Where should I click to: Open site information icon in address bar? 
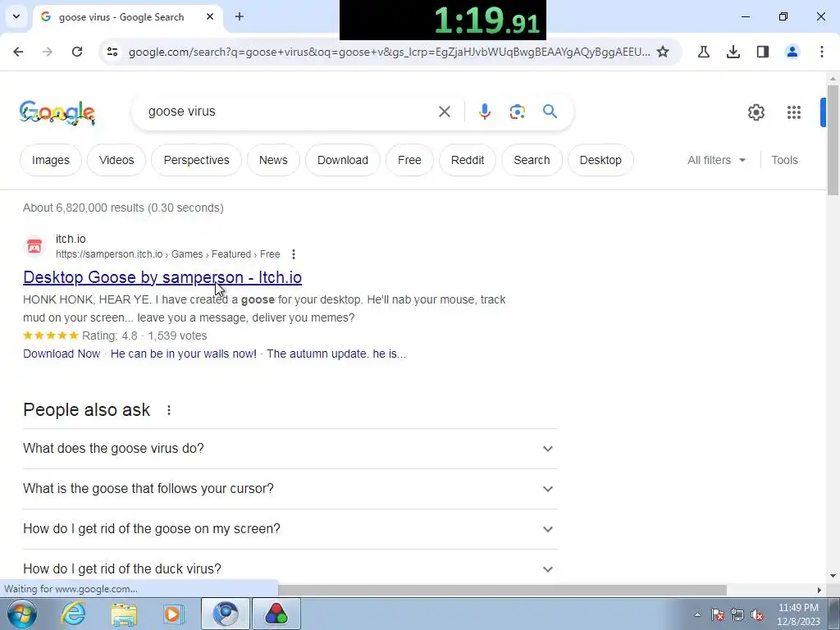(112, 52)
